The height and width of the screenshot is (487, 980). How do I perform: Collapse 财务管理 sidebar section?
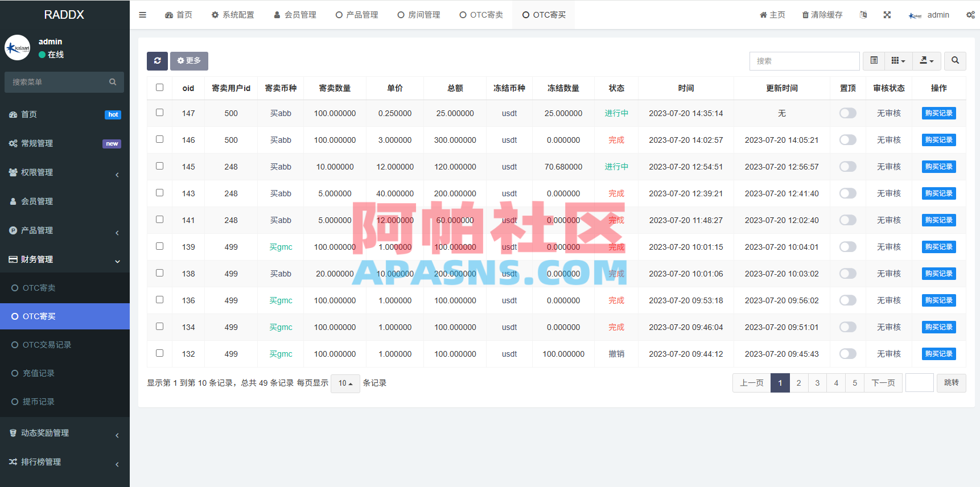click(65, 259)
